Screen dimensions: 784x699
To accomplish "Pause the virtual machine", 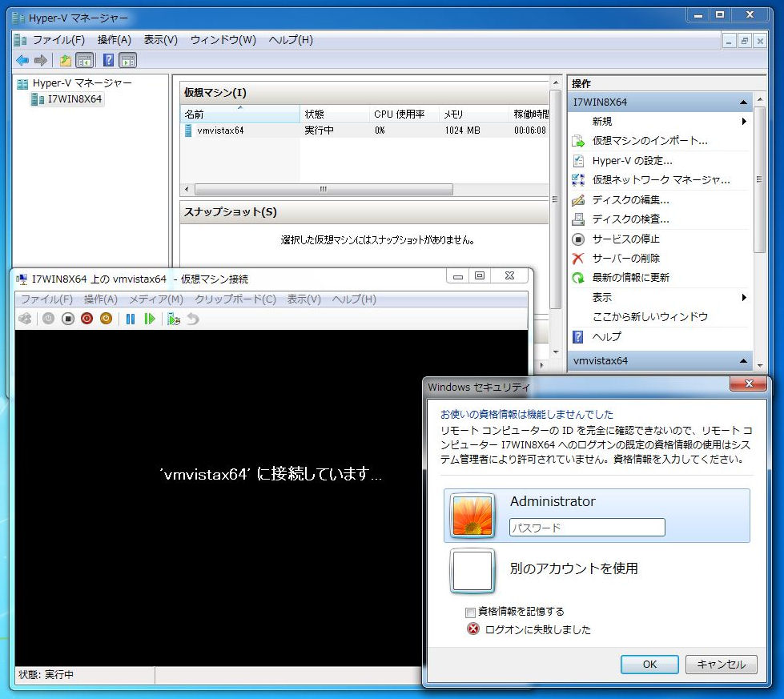I will pos(131,319).
